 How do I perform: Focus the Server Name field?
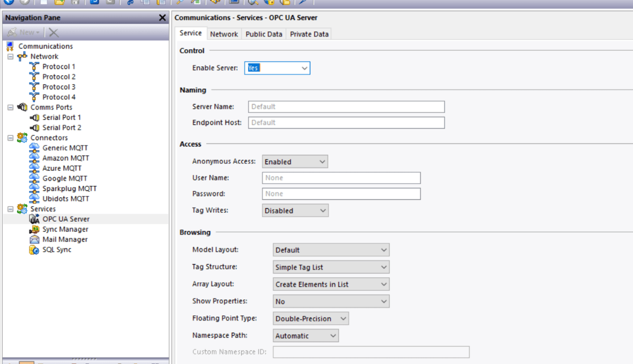point(346,107)
